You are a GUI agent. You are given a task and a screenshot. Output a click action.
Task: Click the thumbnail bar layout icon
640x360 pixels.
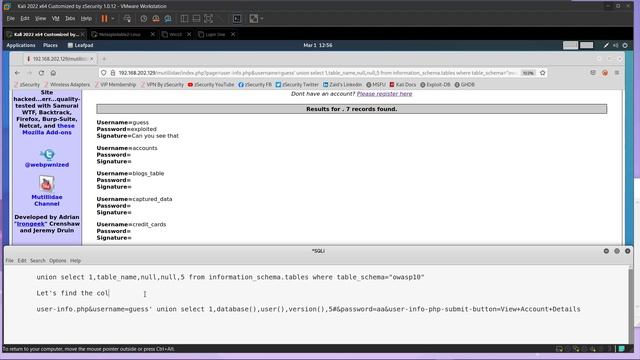pos(196,18)
